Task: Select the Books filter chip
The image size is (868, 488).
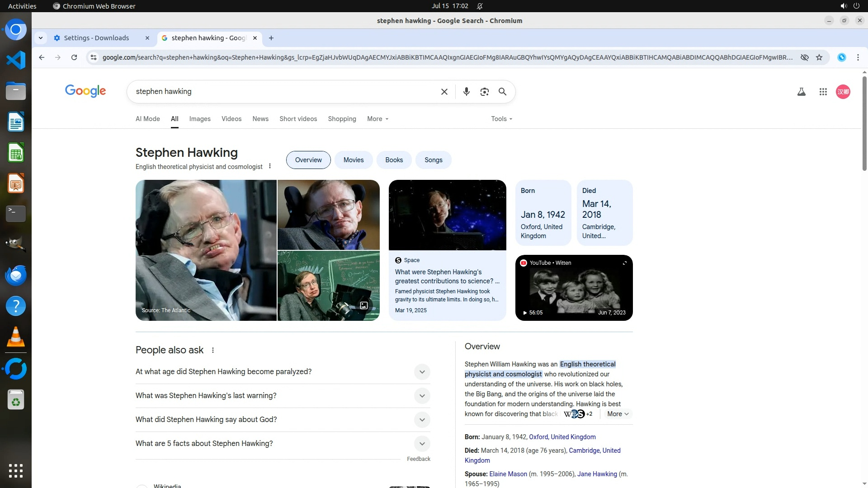Action: 394,160
